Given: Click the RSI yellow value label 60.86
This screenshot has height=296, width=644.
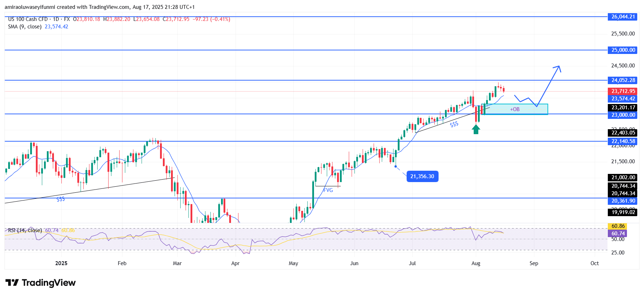Looking at the screenshot, I should point(618,226).
